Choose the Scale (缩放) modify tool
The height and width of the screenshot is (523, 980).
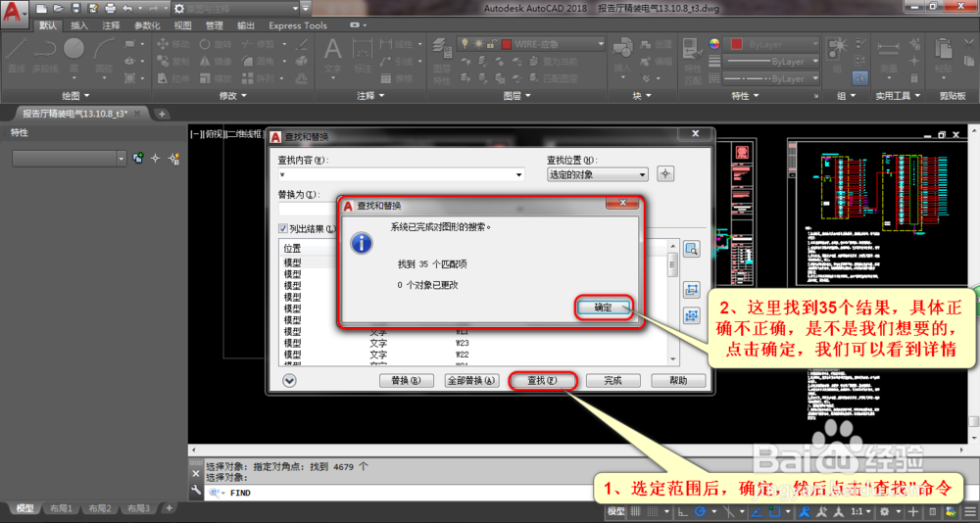(216, 78)
